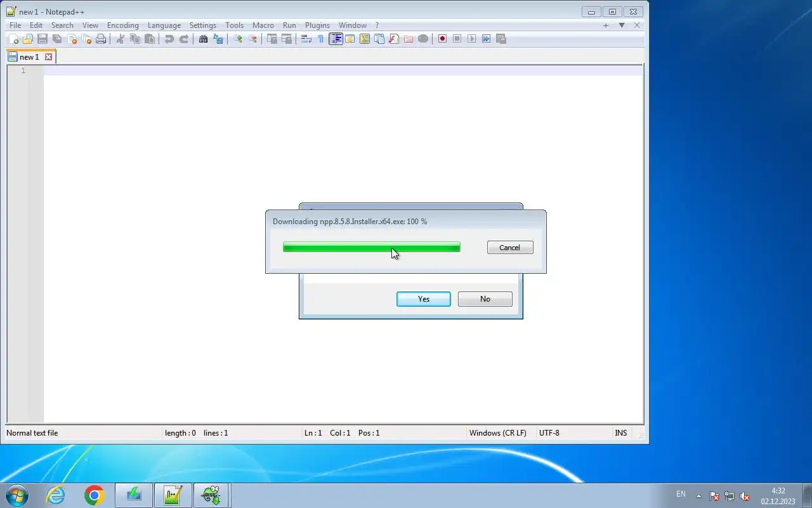Open the Search menu
Viewport: 812px width, 508px height.
[62, 25]
